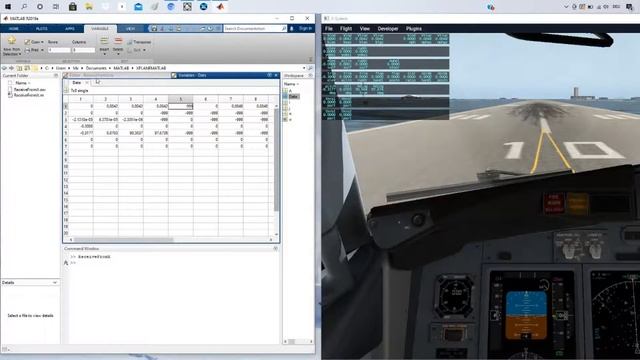Screen dimensions: 640x360
Task: Click the variable editor horizontal scrollbar
Action: click(x=123, y=240)
